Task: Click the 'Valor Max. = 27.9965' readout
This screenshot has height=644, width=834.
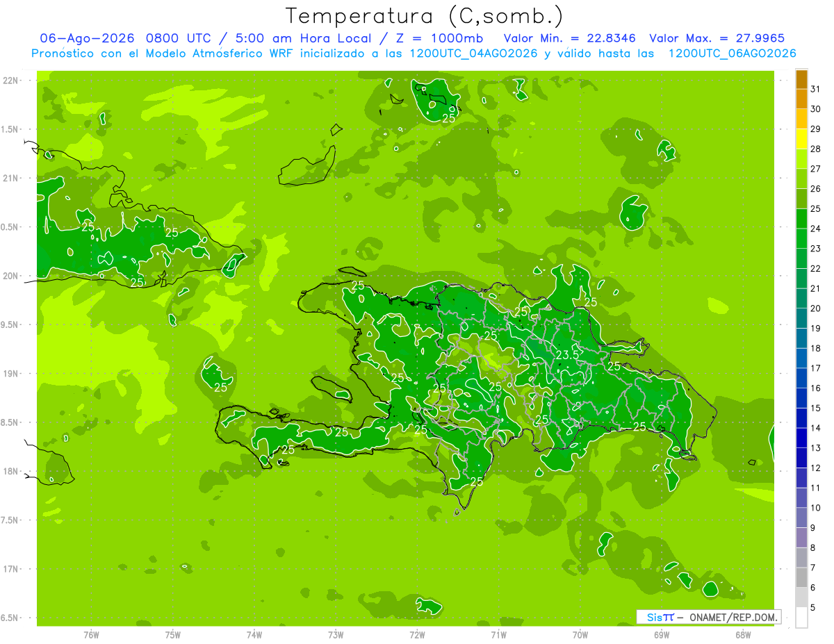Action: 717,38
